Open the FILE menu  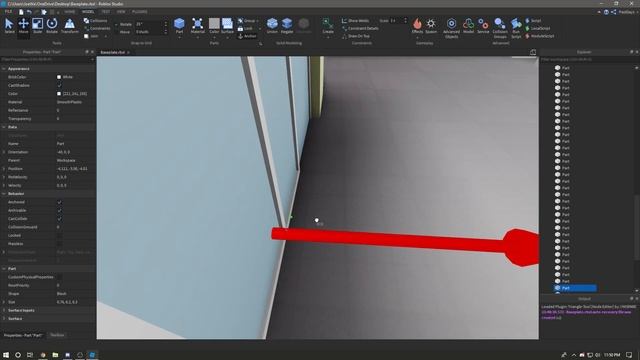(x=8, y=11)
